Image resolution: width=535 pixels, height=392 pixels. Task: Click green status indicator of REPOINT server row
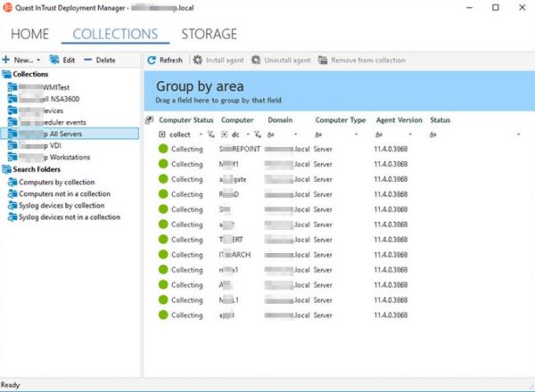coord(163,150)
